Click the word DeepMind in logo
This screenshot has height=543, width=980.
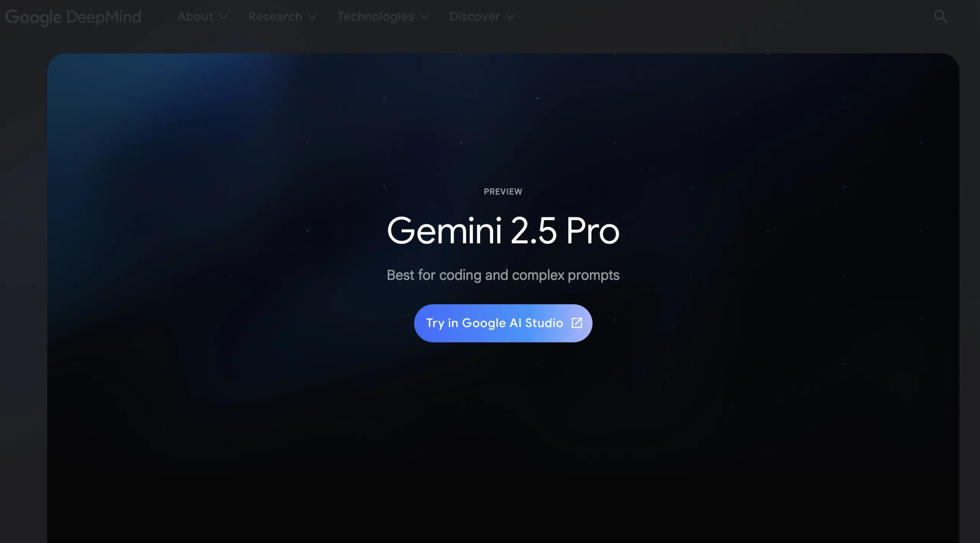(104, 17)
